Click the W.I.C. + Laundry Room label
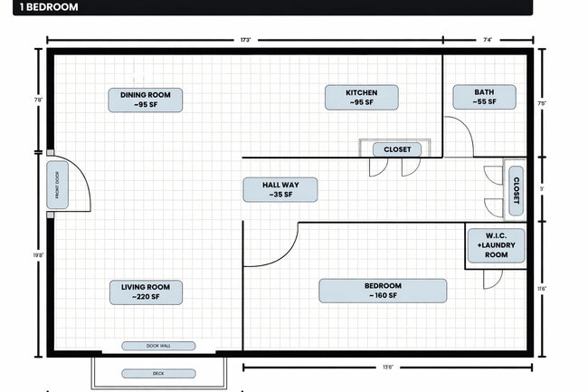 pos(488,244)
